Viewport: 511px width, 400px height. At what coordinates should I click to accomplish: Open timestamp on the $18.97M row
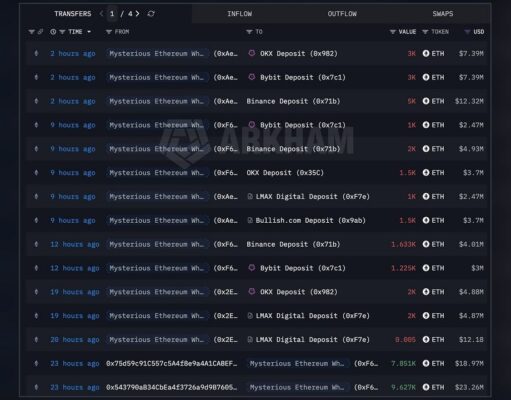pyautogui.click(x=75, y=363)
